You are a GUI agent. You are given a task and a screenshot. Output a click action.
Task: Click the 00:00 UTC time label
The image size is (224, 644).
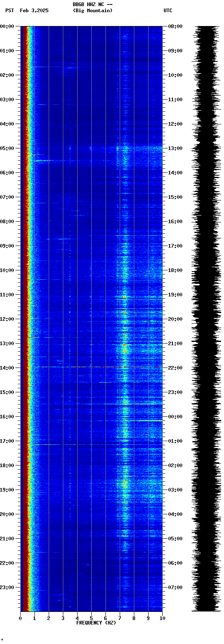pos(175,417)
